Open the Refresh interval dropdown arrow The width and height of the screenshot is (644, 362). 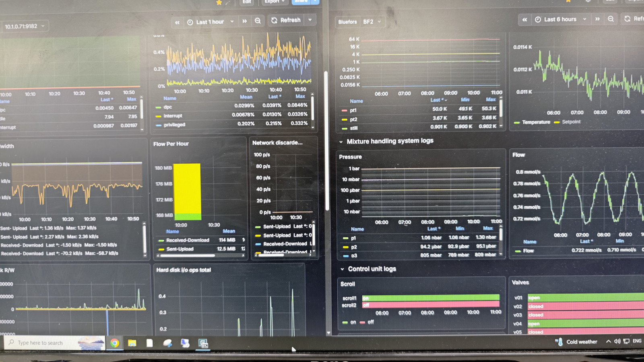tap(310, 20)
